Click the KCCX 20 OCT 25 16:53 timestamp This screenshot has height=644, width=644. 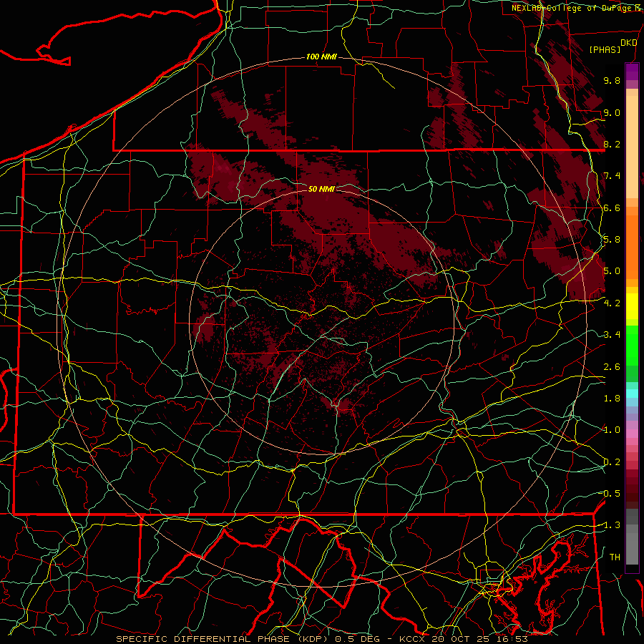point(463,639)
